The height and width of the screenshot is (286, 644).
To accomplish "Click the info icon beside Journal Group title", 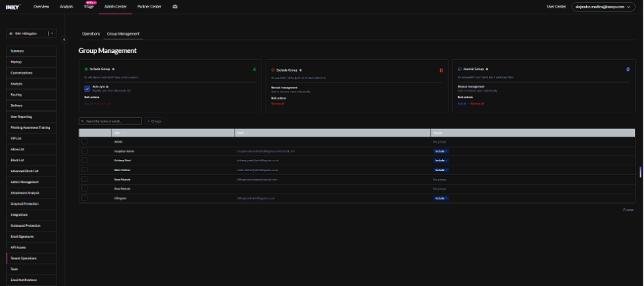I will [486, 70].
